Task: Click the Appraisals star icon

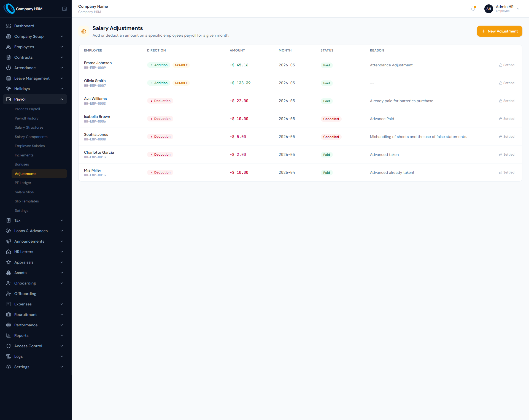Action: (x=9, y=262)
